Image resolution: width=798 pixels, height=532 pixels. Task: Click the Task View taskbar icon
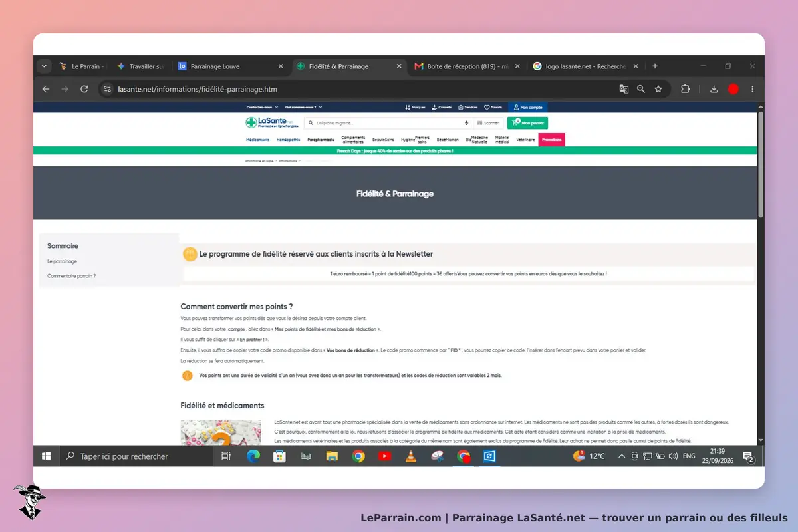pos(226,456)
